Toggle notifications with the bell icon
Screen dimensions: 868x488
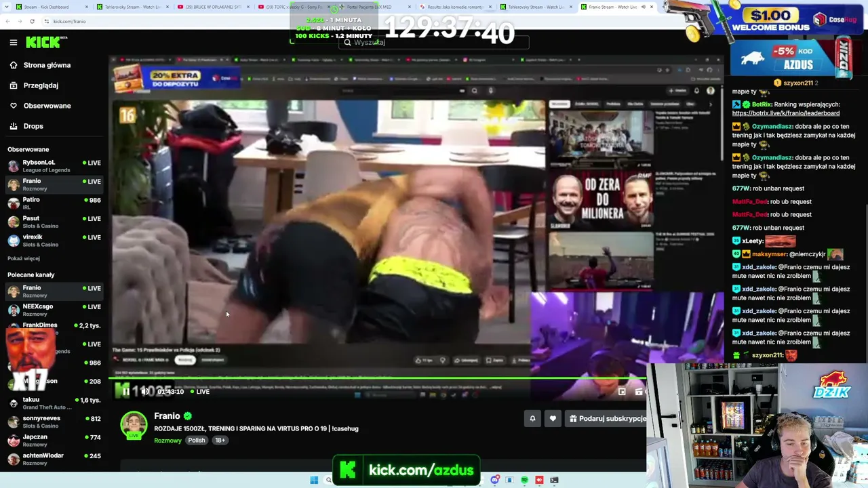pos(532,419)
